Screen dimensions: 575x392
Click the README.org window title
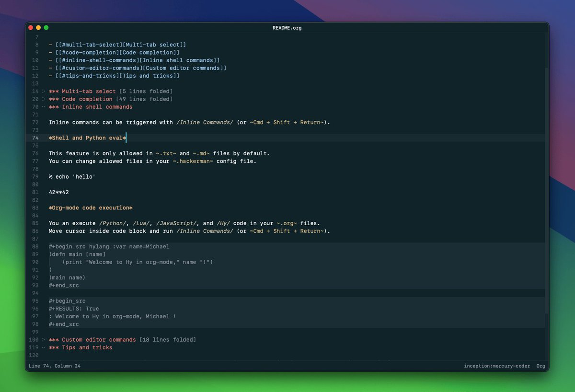[x=287, y=28]
